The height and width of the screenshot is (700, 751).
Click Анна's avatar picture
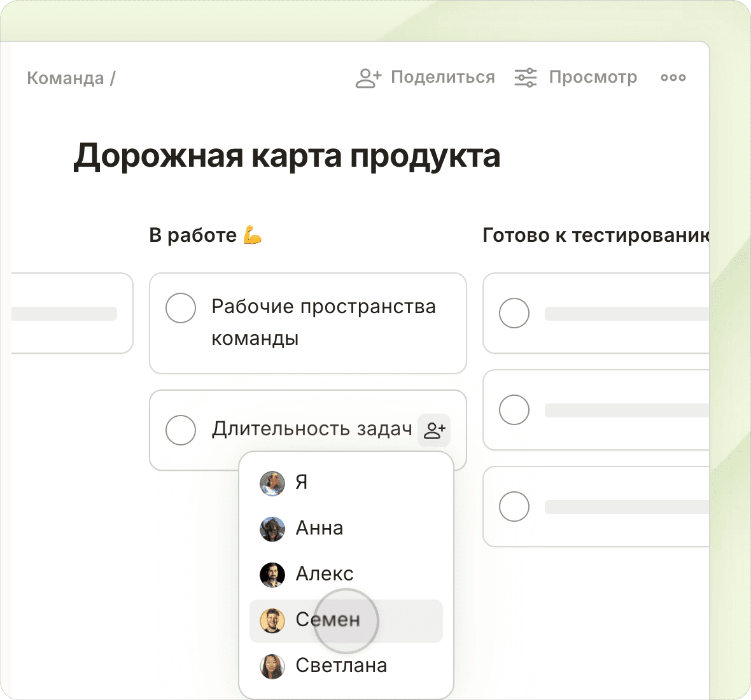(x=272, y=529)
